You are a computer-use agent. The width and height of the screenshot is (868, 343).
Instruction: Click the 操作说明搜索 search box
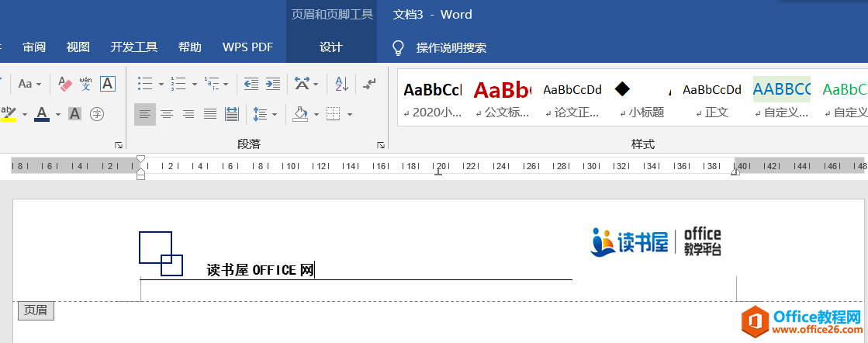click(451, 48)
